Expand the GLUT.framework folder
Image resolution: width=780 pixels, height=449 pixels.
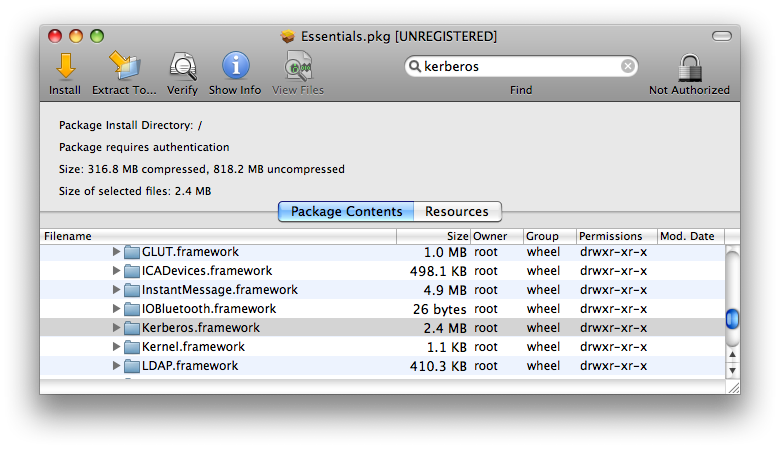(116, 252)
